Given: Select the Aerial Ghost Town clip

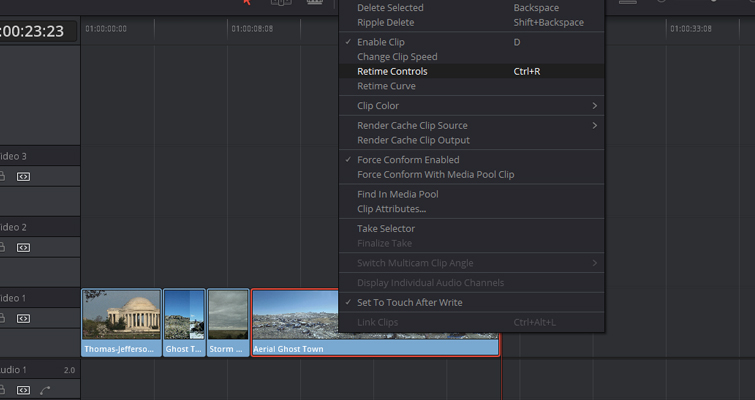Looking at the screenshot, I should click(x=374, y=322).
